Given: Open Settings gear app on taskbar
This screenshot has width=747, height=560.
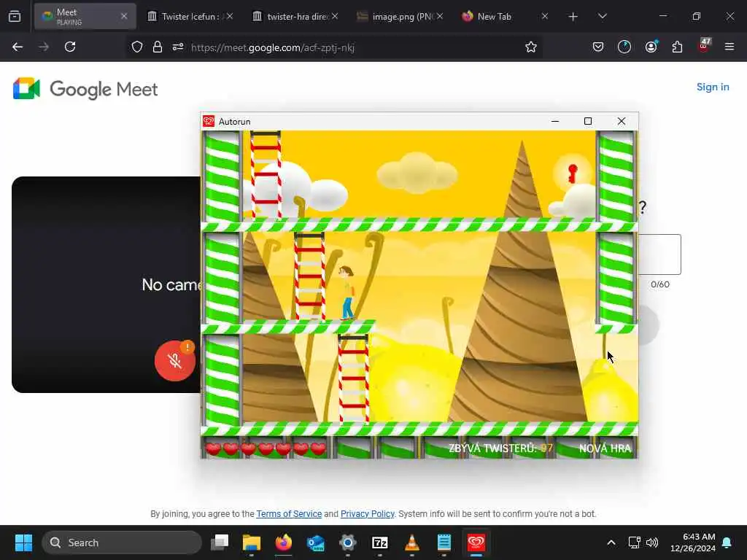Looking at the screenshot, I should pyautogui.click(x=348, y=542).
